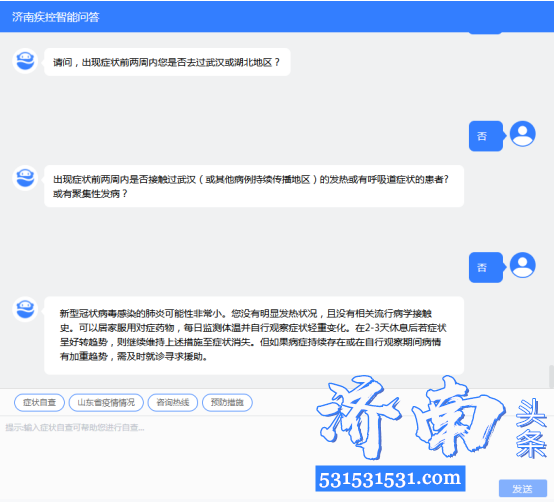The height and width of the screenshot is (502, 555).
Task: Select the 症状自查 quick option
Action: click(x=39, y=403)
